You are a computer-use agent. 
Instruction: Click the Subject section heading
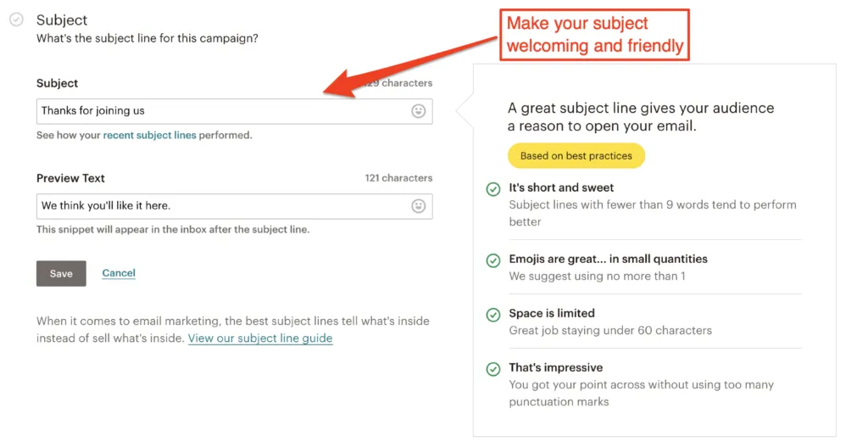62,20
